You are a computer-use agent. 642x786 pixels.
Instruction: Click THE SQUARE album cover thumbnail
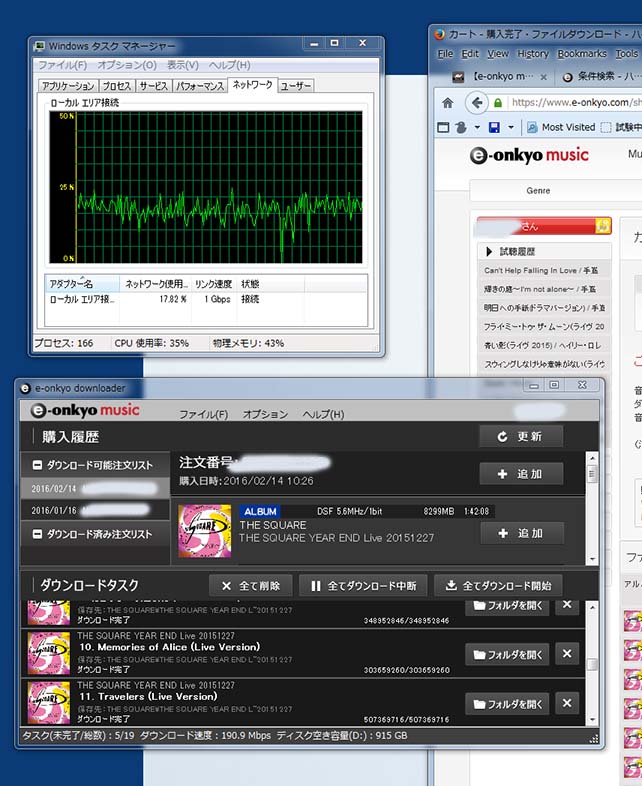point(205,531)
